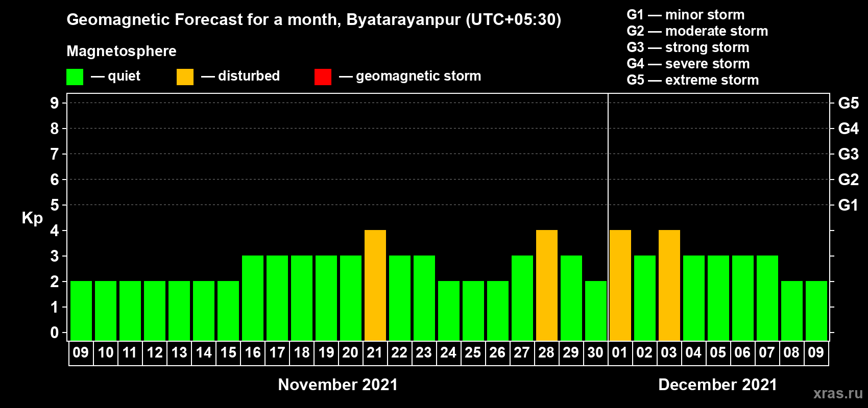Viewport: 868px width, 408px height.
Task: Click the yellow bar for December 03
Action: [x=669, y=286]
